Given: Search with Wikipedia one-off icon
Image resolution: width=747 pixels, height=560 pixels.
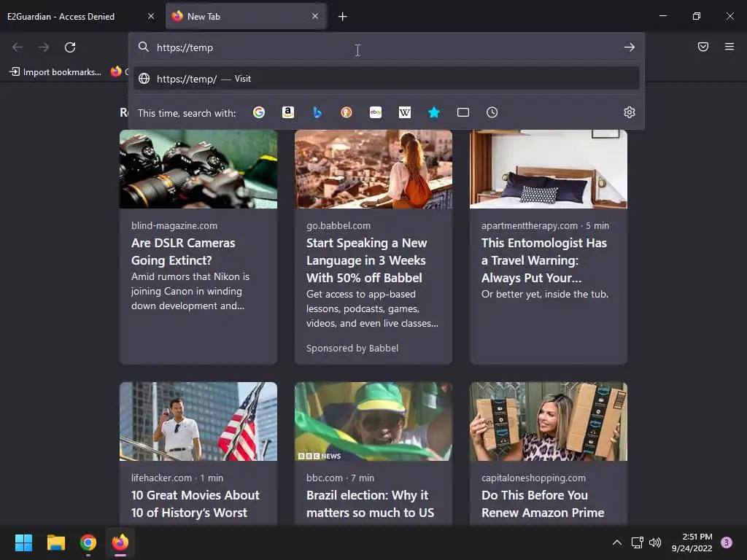Looking at the screenshot, I should tap(404, 112).
